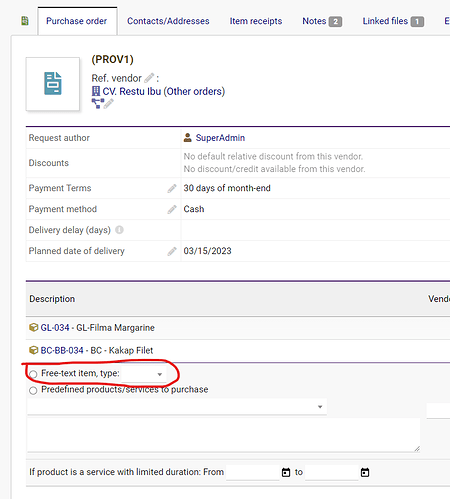Open the Item receipts tab
This screenshot has width=450, height=499.
pyautogui.click(x=256, y=21)
